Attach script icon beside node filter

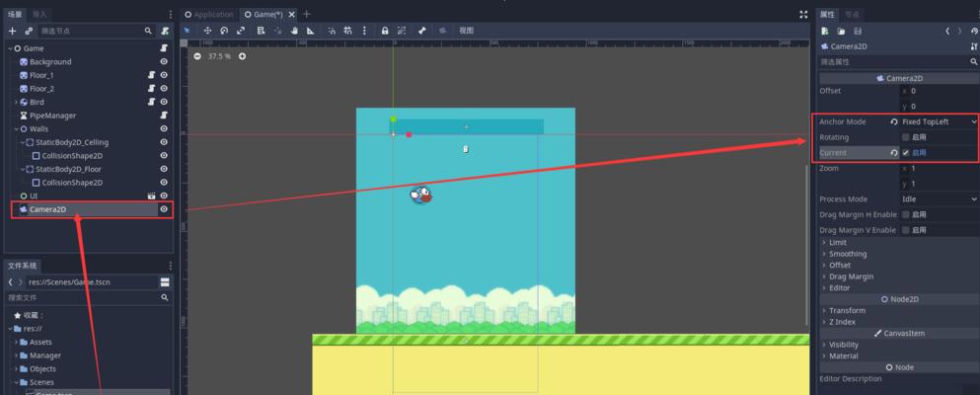click(165, 31)
